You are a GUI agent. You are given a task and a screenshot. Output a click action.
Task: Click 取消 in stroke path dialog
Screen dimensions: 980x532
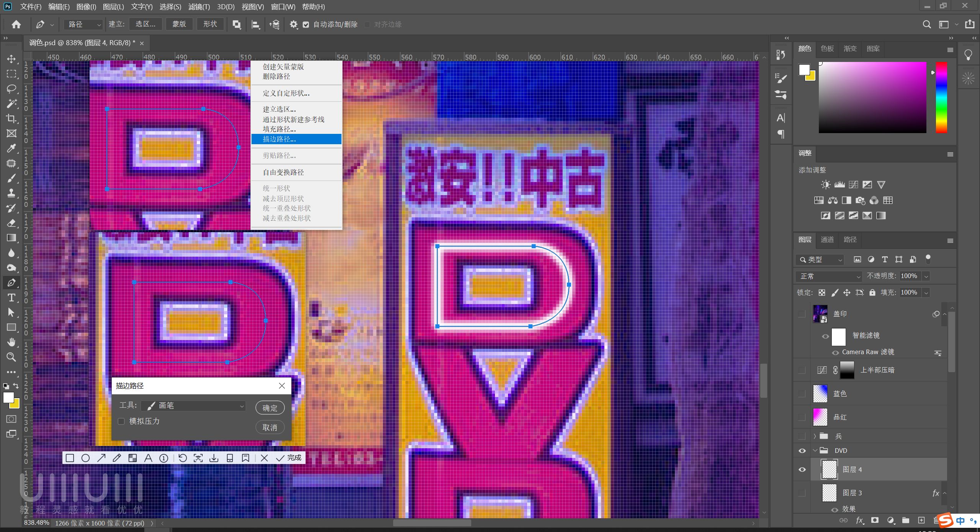click(270, 428)
